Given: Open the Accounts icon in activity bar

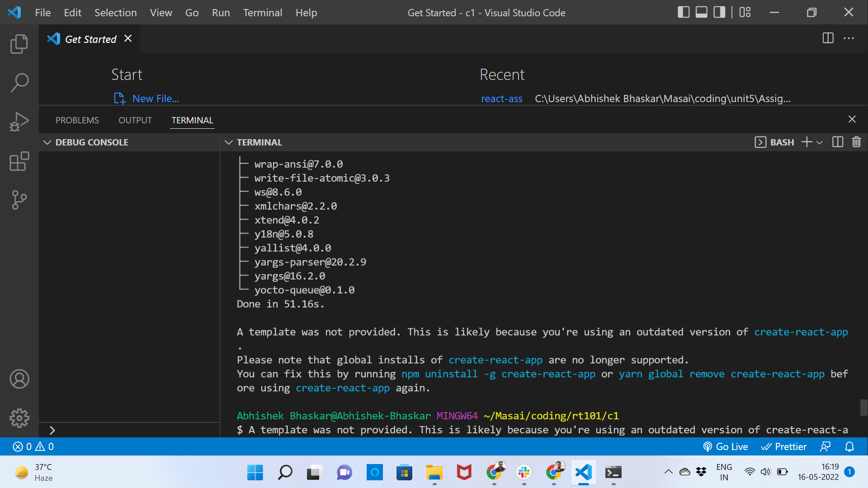Looking at the screenshot, I should [x=19, y=379].
